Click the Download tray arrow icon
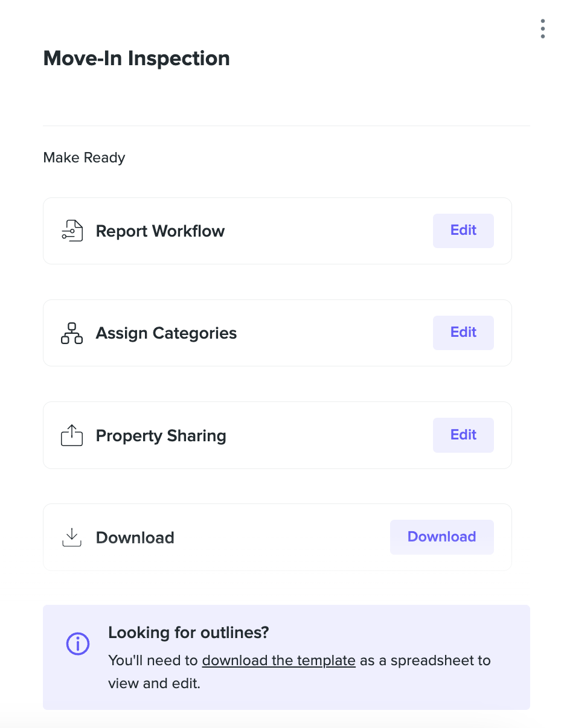This screenshot has width=564, height=728. (x=72, y=537)
